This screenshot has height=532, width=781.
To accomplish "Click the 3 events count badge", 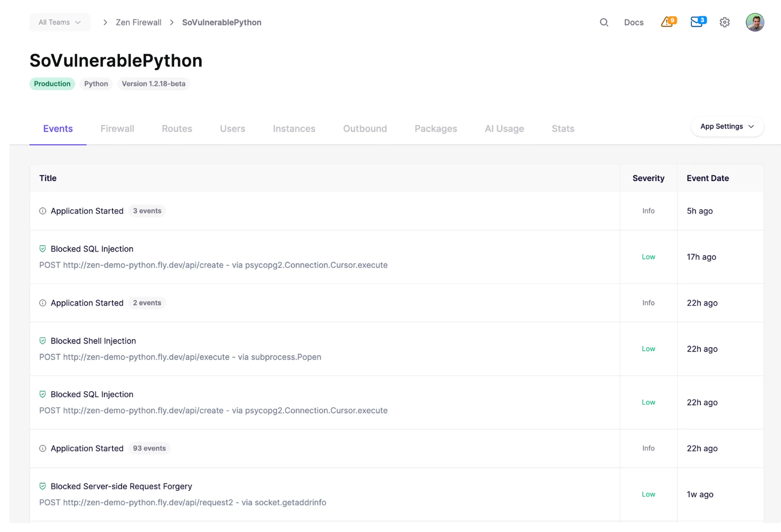I will (147, 211).
